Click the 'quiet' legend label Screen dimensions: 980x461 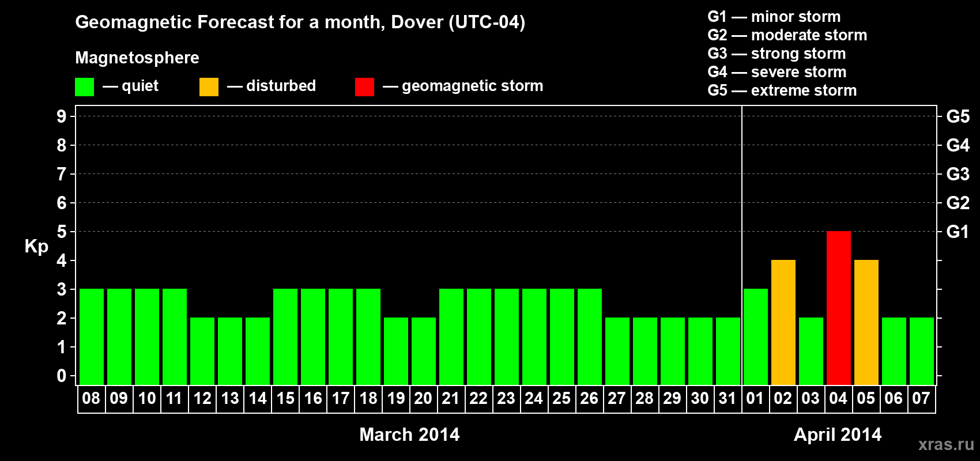pyautogui.click(x=140, y=86)
